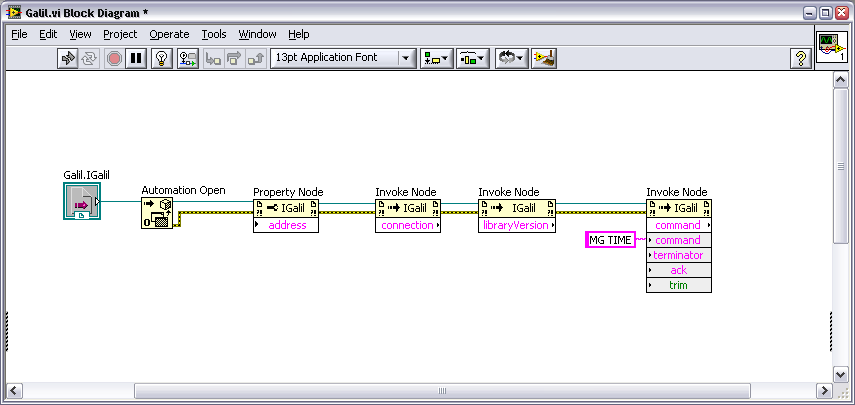
Task: Open the Tools menu
Action: [214, 34]
